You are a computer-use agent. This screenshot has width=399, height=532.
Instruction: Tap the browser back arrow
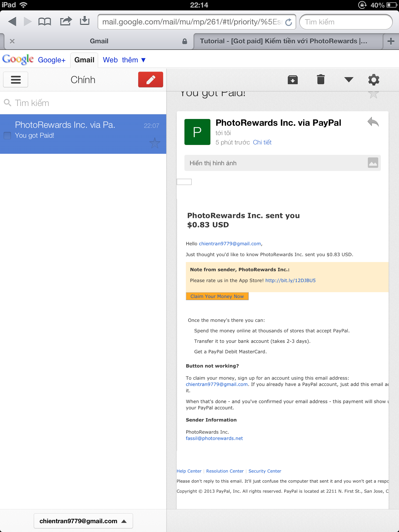(x=12, y=22)
